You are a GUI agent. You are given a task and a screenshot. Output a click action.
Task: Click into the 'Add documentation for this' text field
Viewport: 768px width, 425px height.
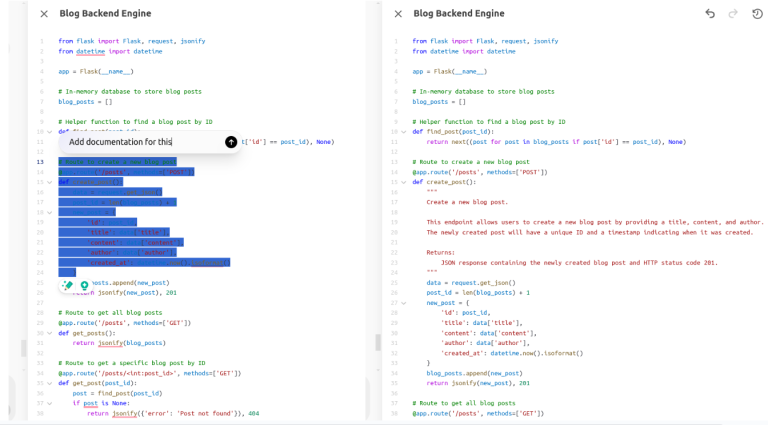click(140, 142)
